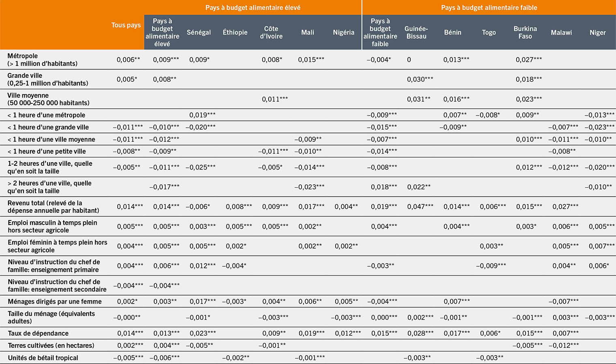This screenshot has height=364, width=616.
Task: Click the Guinée-Bissau column header
Action: coord(416,32)
